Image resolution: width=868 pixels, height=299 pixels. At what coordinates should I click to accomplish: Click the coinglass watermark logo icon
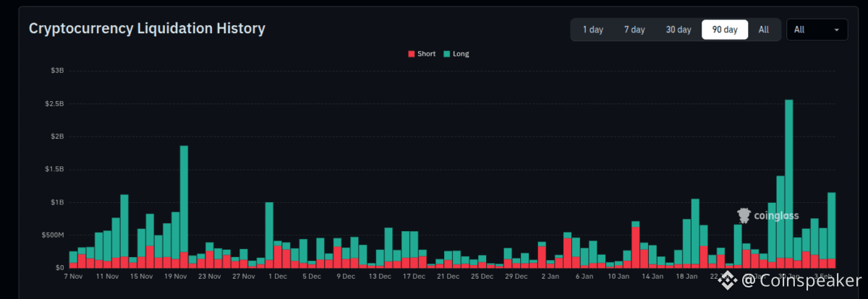(744, 215)
